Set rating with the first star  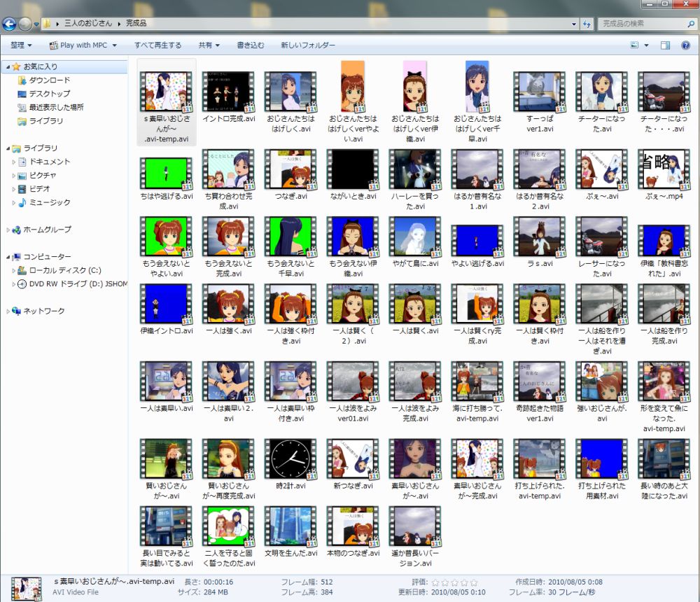coord(435,582)
